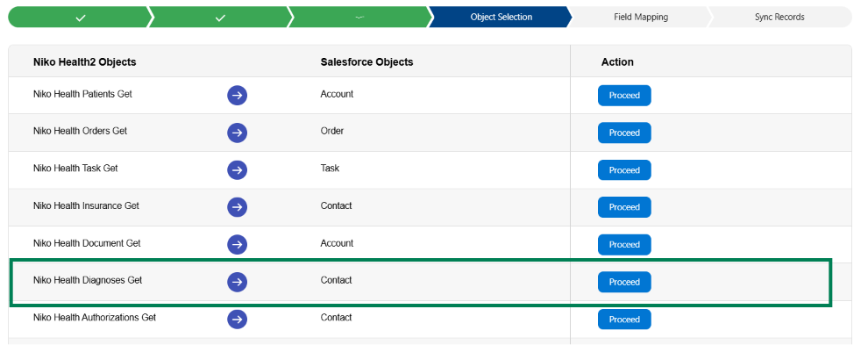Select the Object Selection step
Screen dimensions: 868x345
pyautogui.click(x=501, y=18)
